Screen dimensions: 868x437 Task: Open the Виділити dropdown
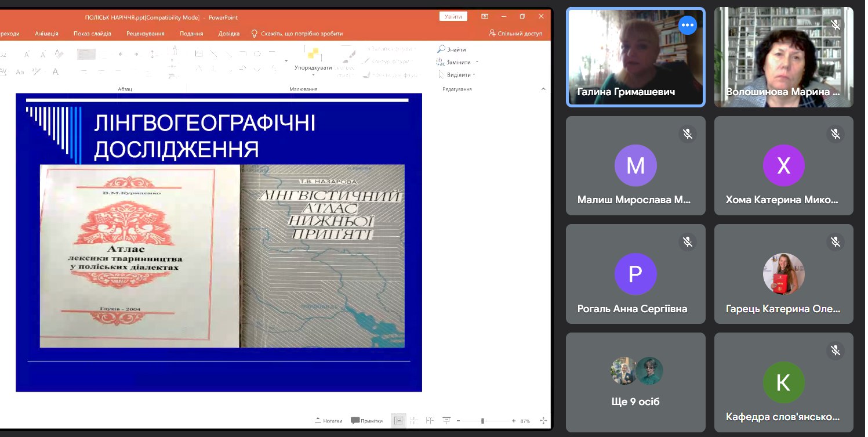(x=456, y=75)
